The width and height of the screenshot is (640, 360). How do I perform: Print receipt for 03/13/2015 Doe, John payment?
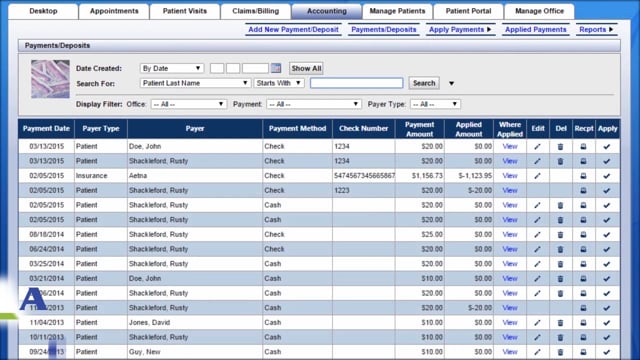click(583, 147)
